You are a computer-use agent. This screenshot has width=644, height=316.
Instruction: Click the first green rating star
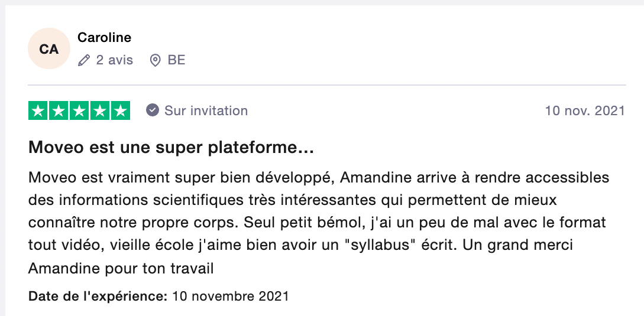pyautogui.click(x=38, y=111)
